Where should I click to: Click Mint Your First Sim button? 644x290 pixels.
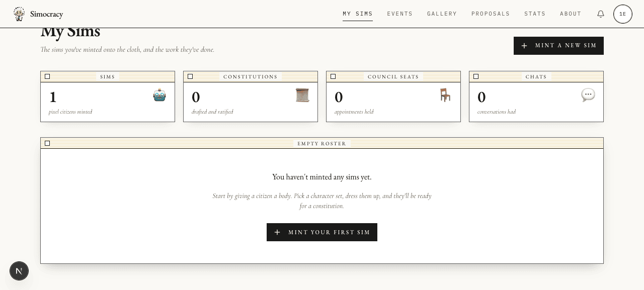pyautogui.click(x=322, y=232)
